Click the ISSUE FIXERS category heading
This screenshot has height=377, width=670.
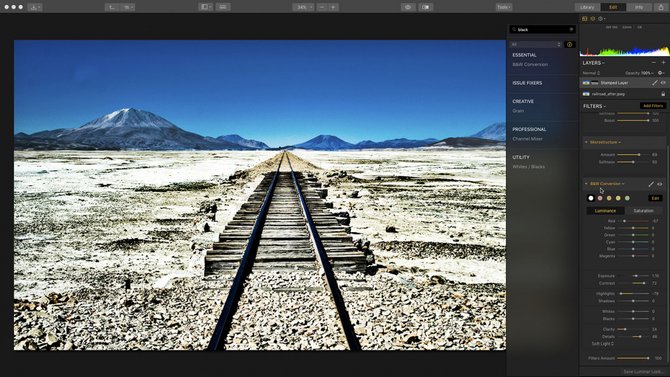click(527, 83)
